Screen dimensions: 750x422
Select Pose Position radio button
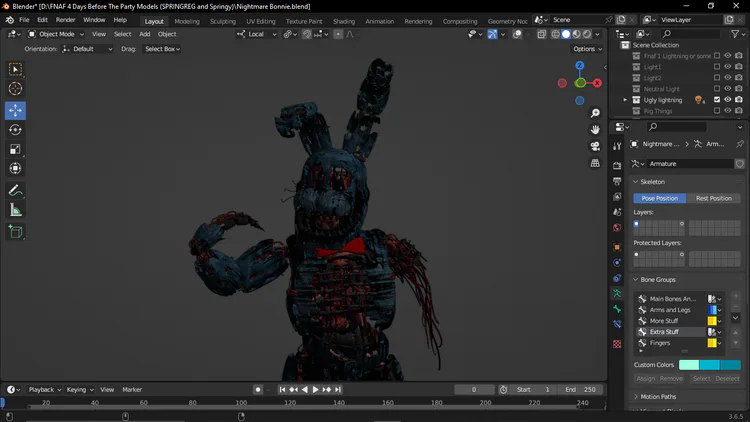[x=660, y=198]
